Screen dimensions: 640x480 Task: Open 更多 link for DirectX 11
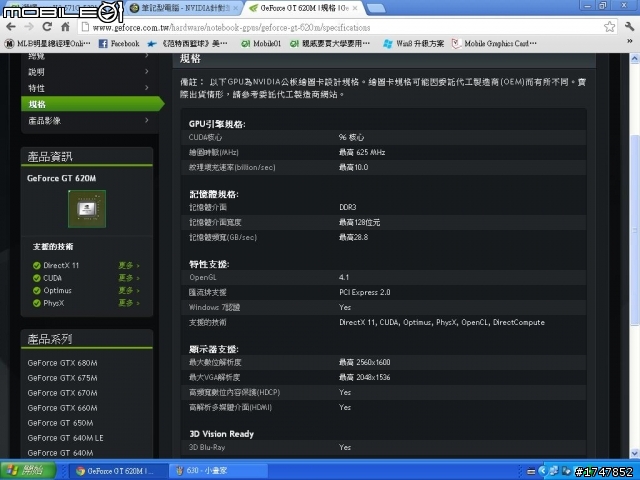point(129,265)
